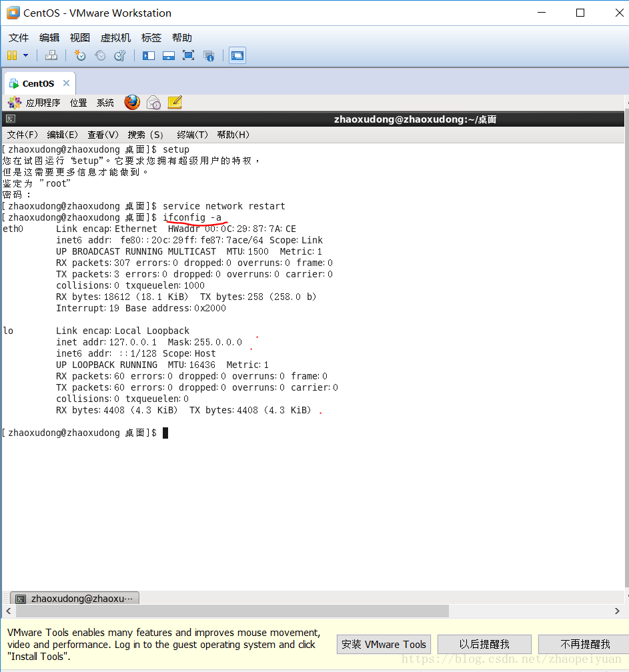Expand the power options dropdown arrow

26,55
